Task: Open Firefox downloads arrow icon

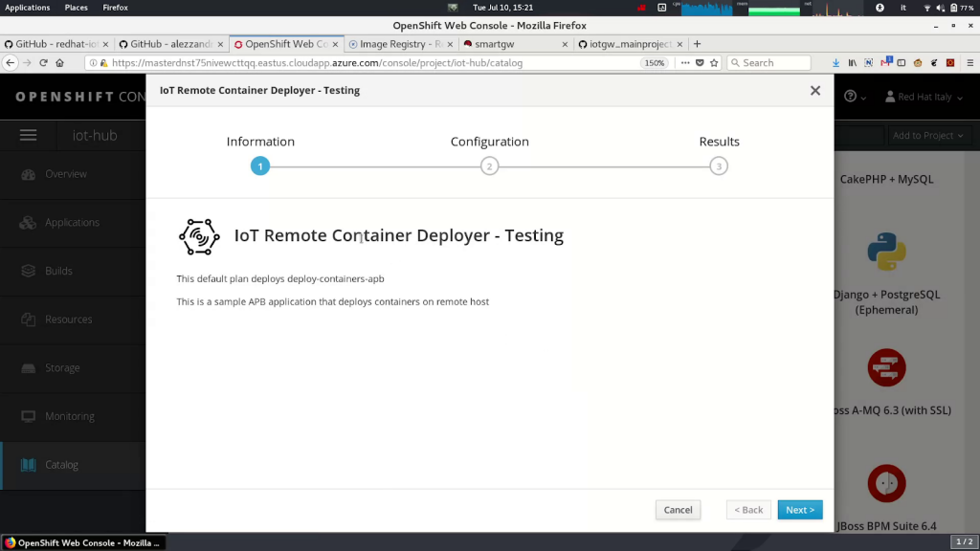Action: (835, 63)
